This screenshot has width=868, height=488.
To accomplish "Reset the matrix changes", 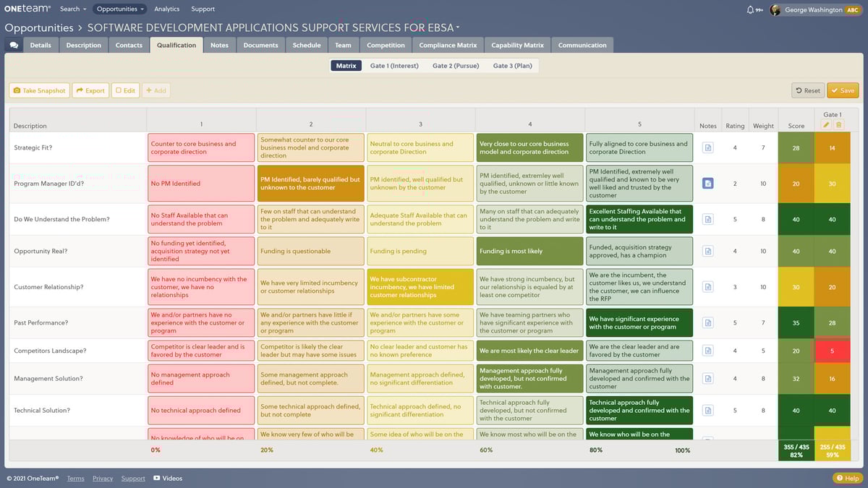I will [807, 90].
